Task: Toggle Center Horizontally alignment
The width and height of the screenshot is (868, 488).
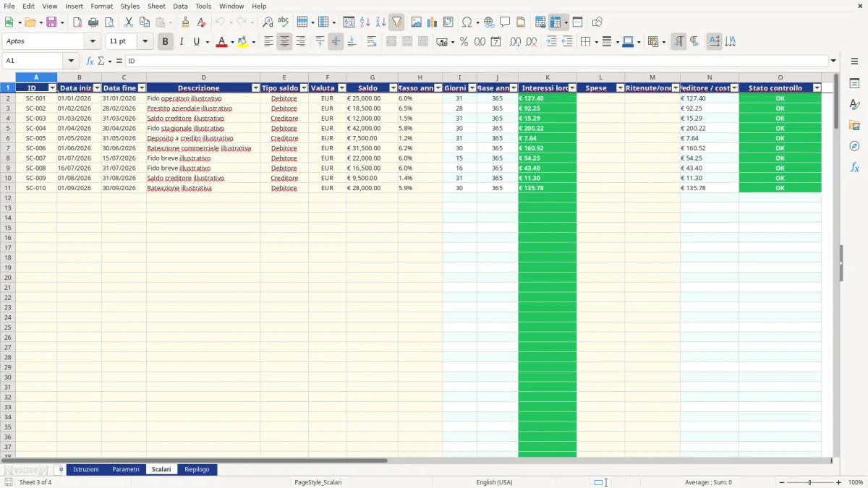Action: [284, 42]
